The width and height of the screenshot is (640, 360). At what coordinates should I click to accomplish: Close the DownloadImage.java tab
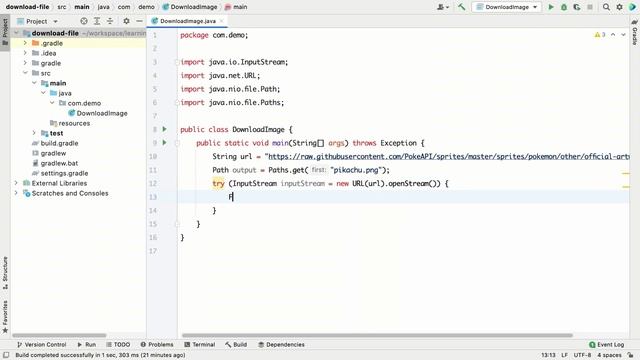coord(222,21)
